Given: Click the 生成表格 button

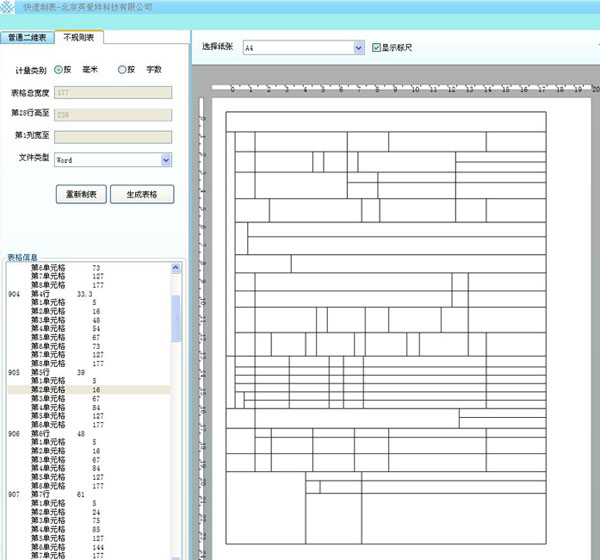Looking at the screenshot, I should 141,194.
